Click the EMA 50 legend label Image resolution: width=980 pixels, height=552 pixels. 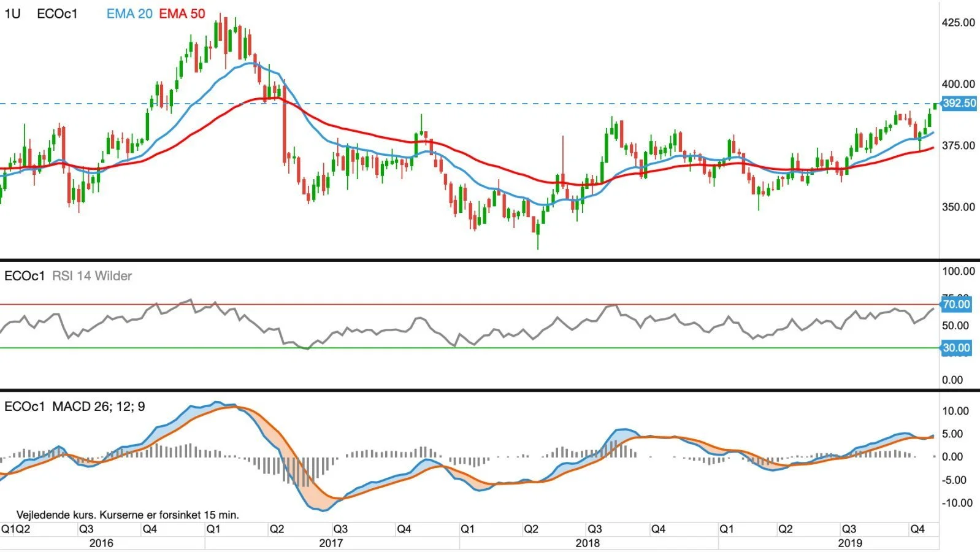182,13
